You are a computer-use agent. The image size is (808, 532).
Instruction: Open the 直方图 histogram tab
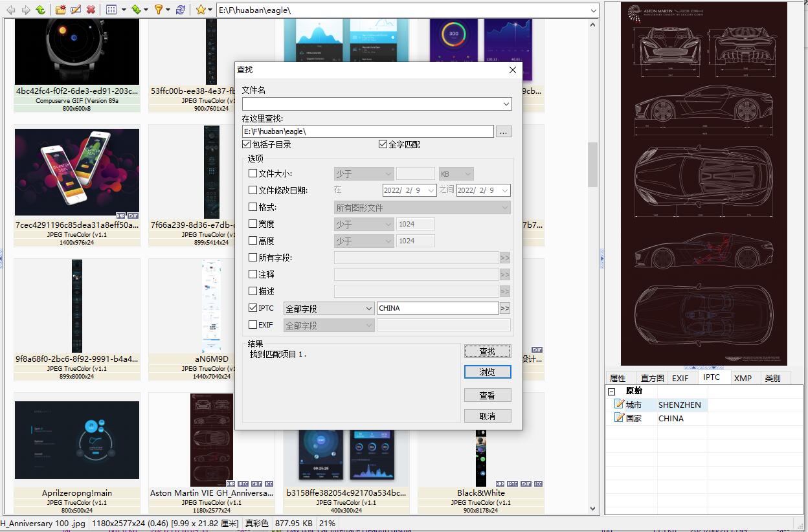(652, 378)
